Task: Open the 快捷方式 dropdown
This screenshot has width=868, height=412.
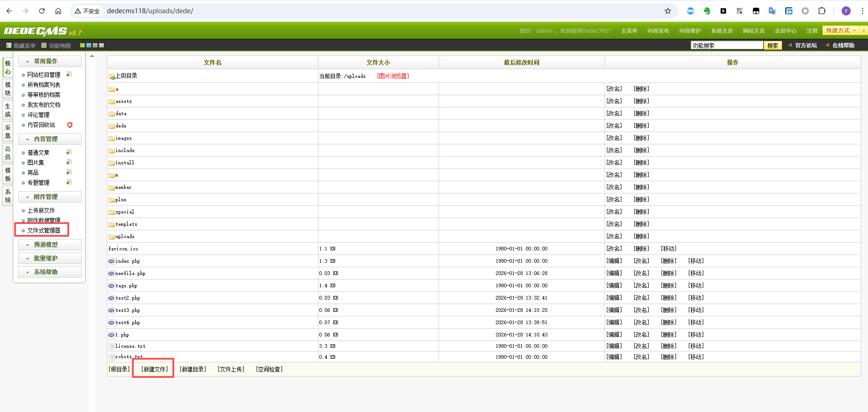Action: [x=840, y=31]
